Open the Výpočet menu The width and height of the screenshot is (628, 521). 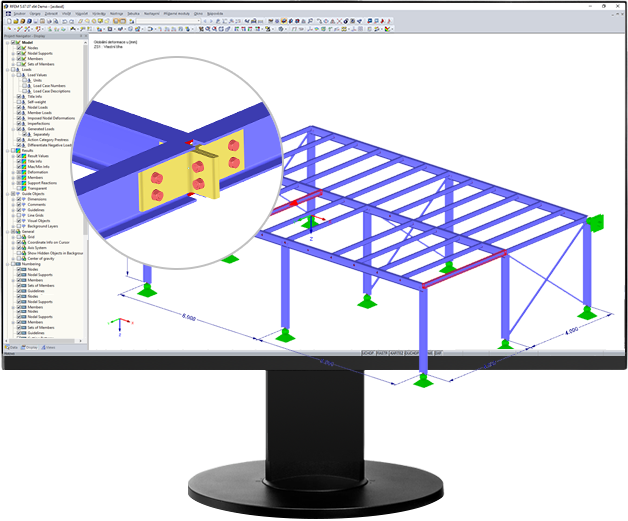(x=81, y=14)
